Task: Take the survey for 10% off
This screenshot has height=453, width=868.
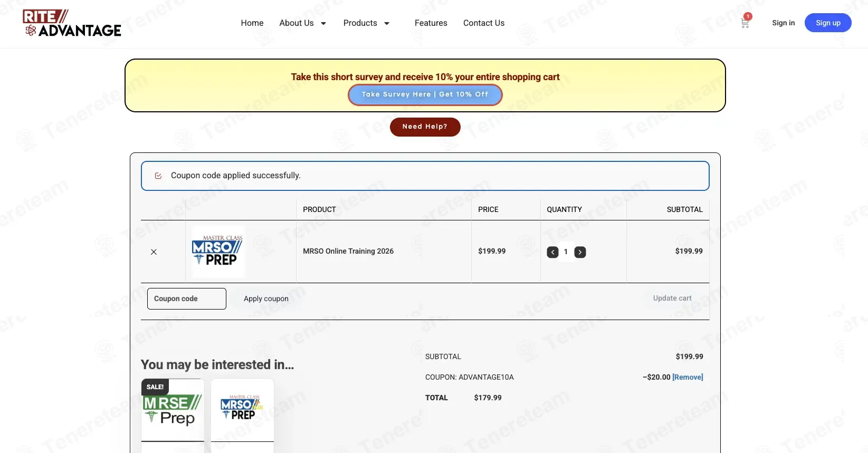Action: tap(425, 95)
